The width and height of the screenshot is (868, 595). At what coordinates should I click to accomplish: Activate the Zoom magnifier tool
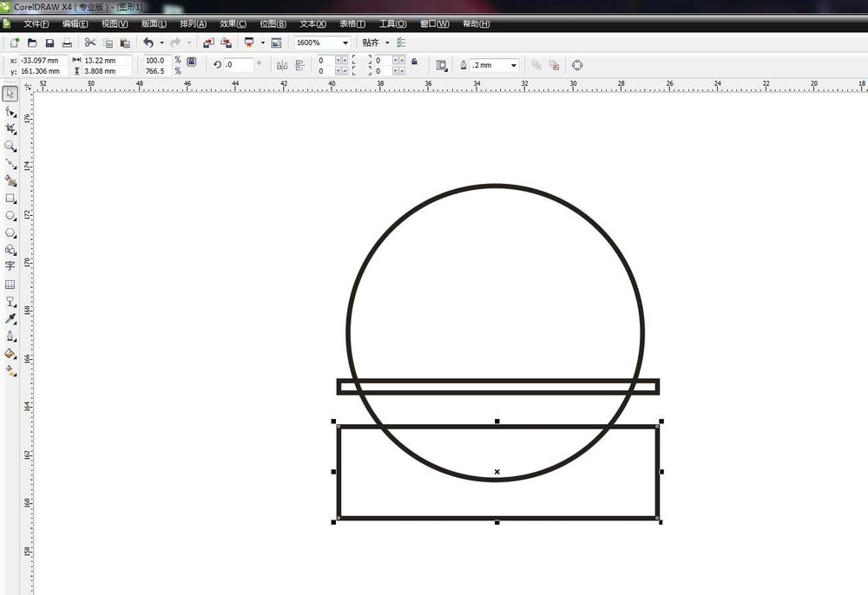pyautogui.click(x=10, y=146)
